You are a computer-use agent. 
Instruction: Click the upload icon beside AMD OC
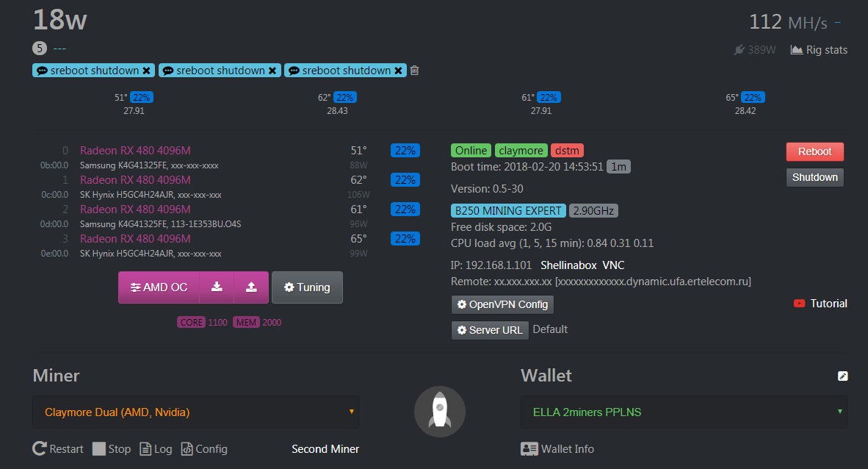[251, 287]
